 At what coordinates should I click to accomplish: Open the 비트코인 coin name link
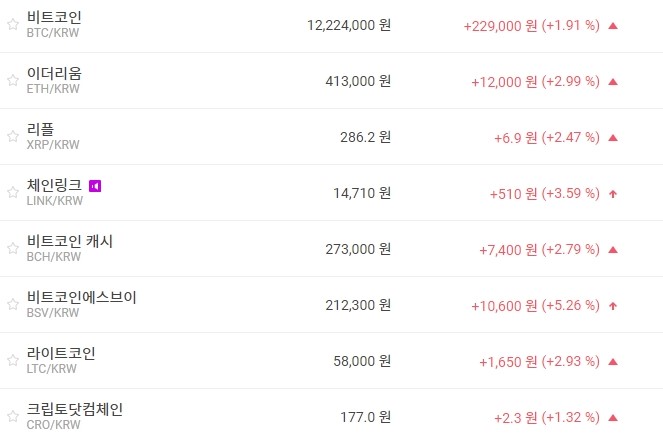(x=55, y=18)
